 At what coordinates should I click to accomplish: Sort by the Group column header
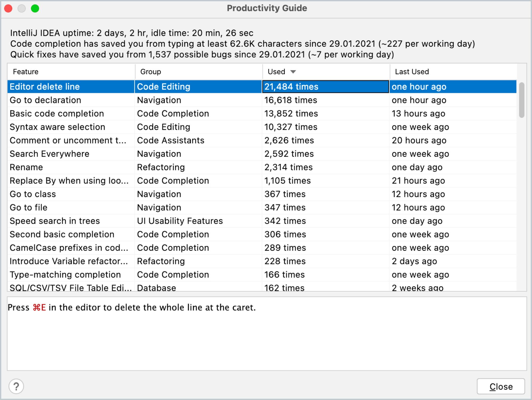(198, 72)
